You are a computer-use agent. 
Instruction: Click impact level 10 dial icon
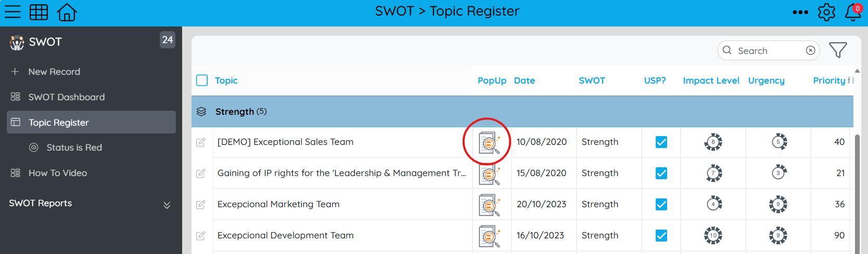(x=713, y=235)
